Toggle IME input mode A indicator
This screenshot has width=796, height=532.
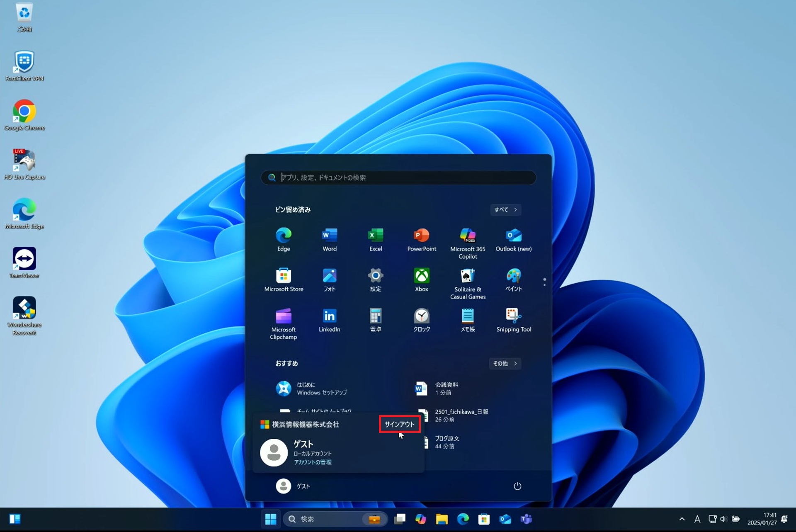tap(697, 519)
